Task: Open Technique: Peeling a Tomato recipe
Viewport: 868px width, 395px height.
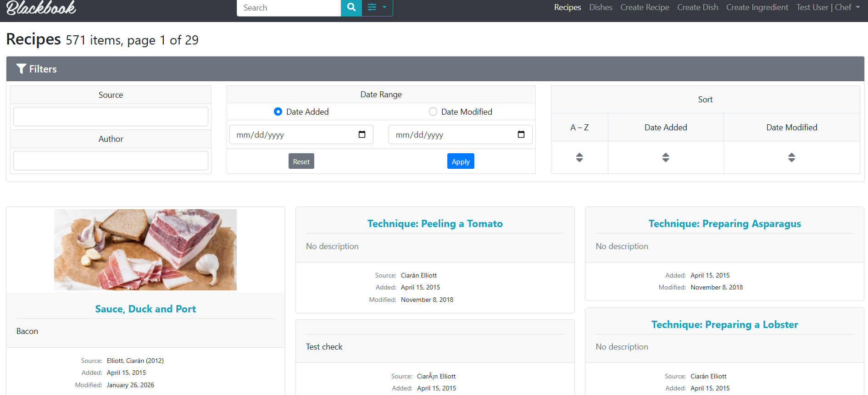Action: [x=435, y=223]
